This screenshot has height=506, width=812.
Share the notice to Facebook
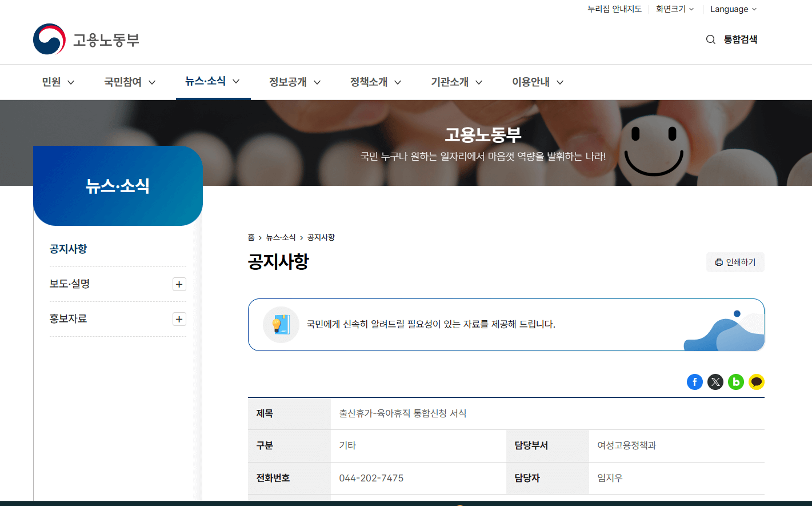pos(695,381)
